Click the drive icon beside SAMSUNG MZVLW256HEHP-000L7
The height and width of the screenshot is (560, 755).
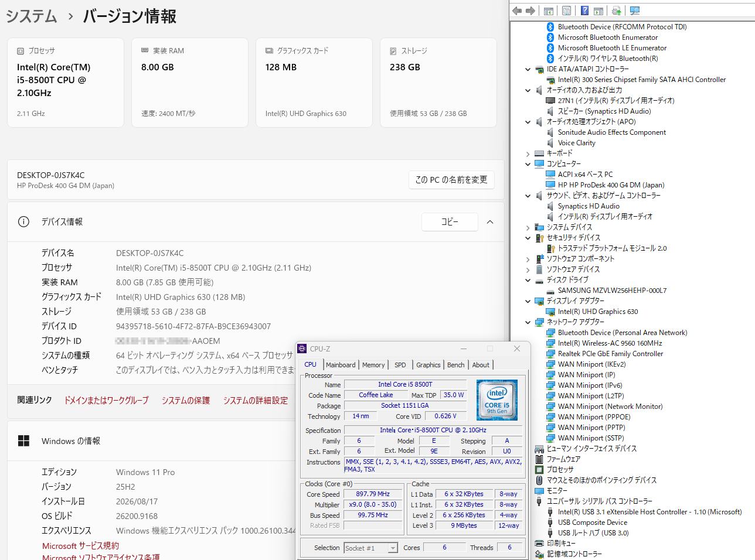550,291
